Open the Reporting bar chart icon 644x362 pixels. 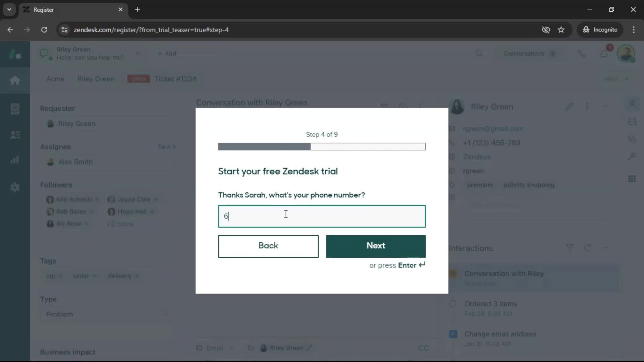point(15,160)
